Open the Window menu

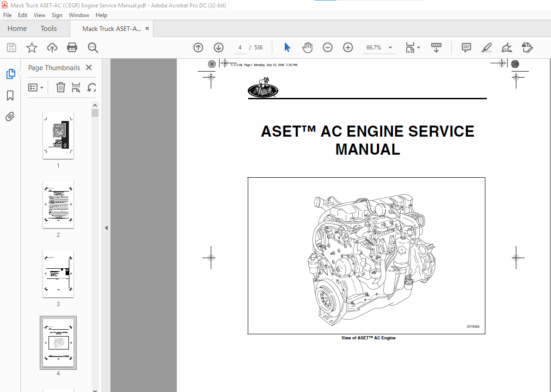point(79,15)
